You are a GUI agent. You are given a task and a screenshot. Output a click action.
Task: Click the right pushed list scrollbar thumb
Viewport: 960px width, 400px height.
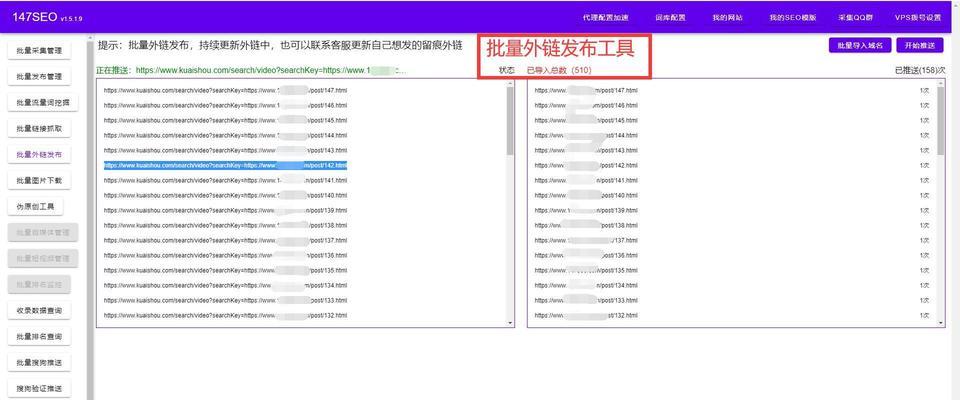click(941, 121)
